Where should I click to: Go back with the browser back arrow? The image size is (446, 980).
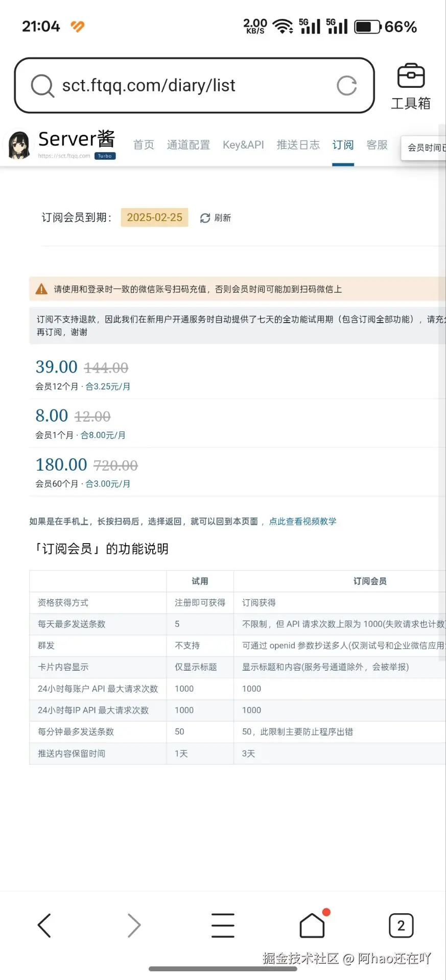[44, 925]
